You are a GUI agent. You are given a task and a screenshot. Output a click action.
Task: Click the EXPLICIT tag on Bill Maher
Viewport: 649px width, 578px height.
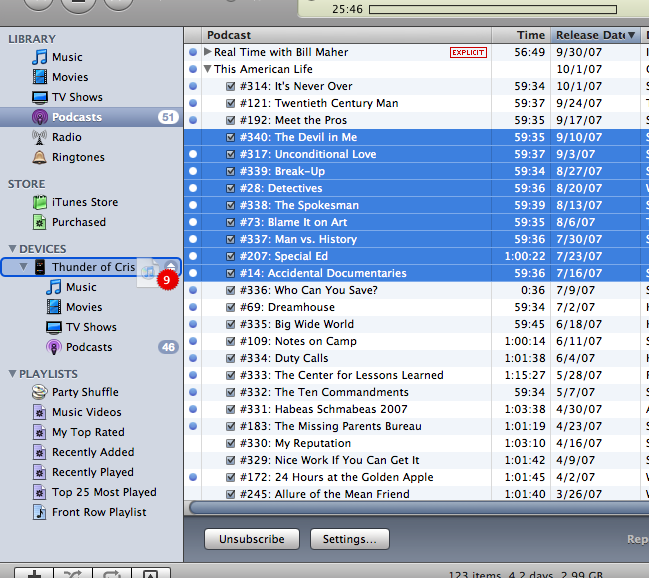[468, 52]
